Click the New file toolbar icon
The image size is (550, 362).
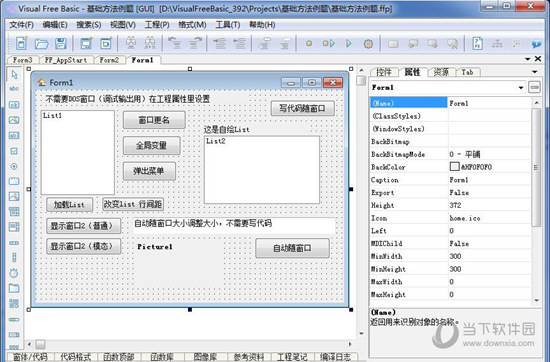coord(21,43)
